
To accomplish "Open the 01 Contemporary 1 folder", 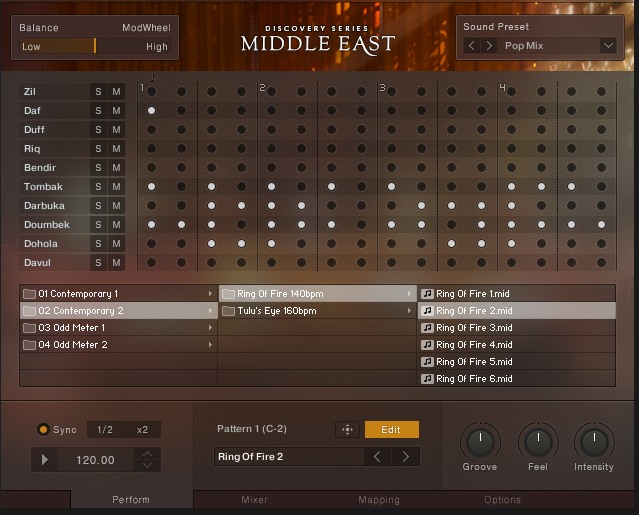I will pyautogui.click(x=119, y=294).
